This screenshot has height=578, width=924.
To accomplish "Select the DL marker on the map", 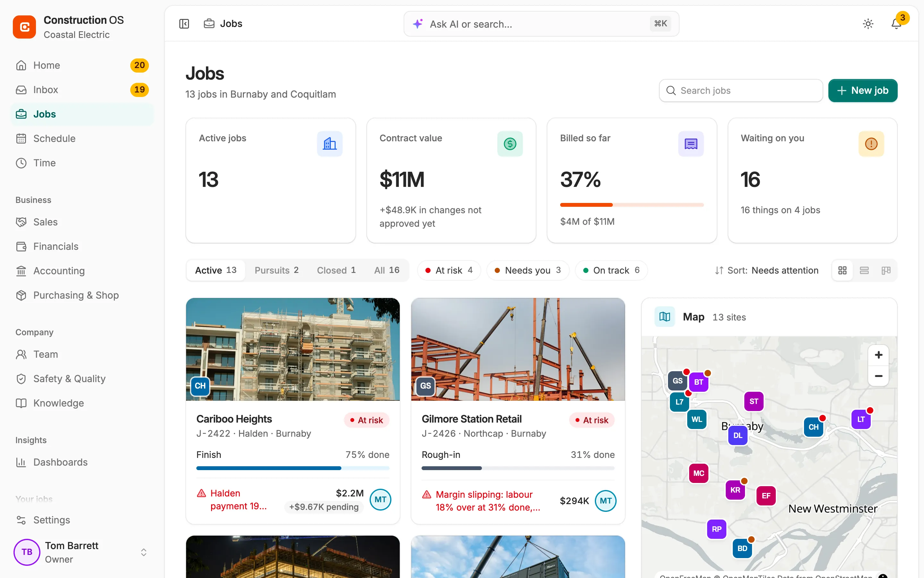I will coord(738,435).
